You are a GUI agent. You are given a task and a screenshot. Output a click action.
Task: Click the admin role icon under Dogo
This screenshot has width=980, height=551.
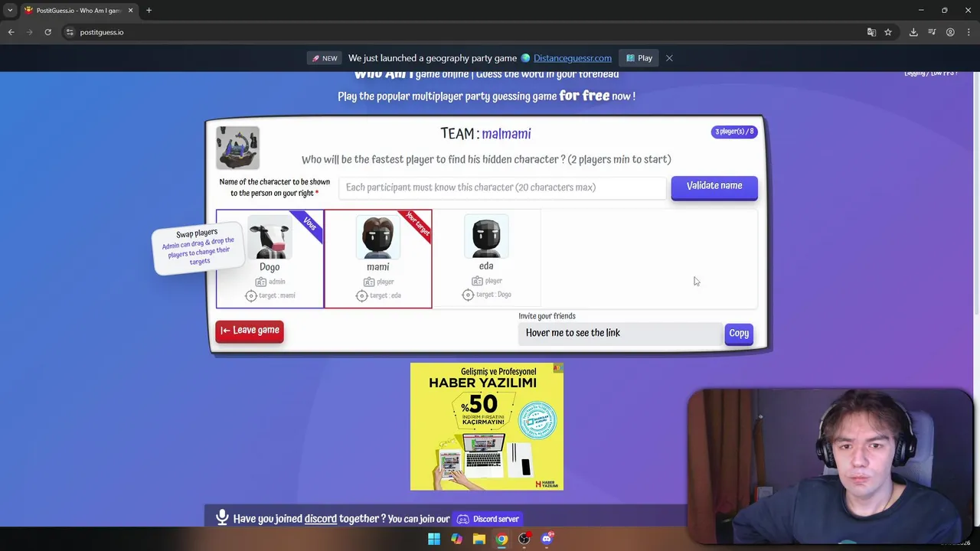(x=261, y=282)
